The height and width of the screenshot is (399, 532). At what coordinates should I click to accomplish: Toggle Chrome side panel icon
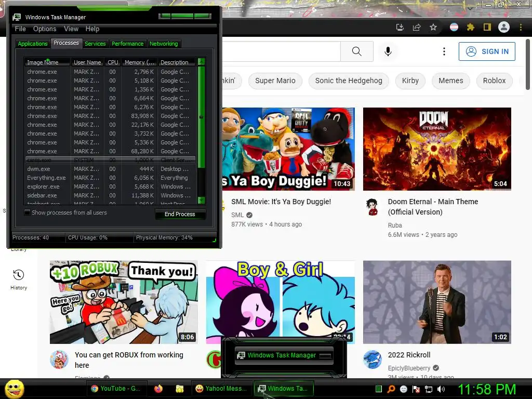487,27
